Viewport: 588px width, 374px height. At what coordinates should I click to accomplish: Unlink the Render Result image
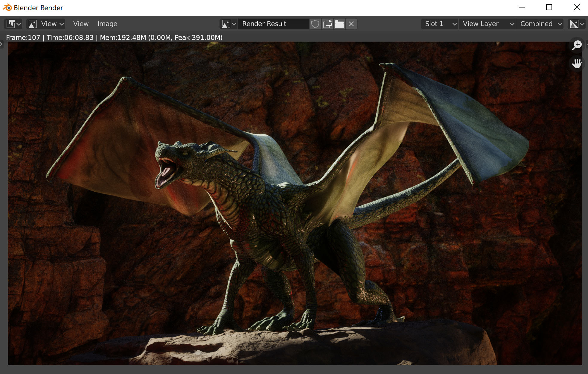coord(351,24)
